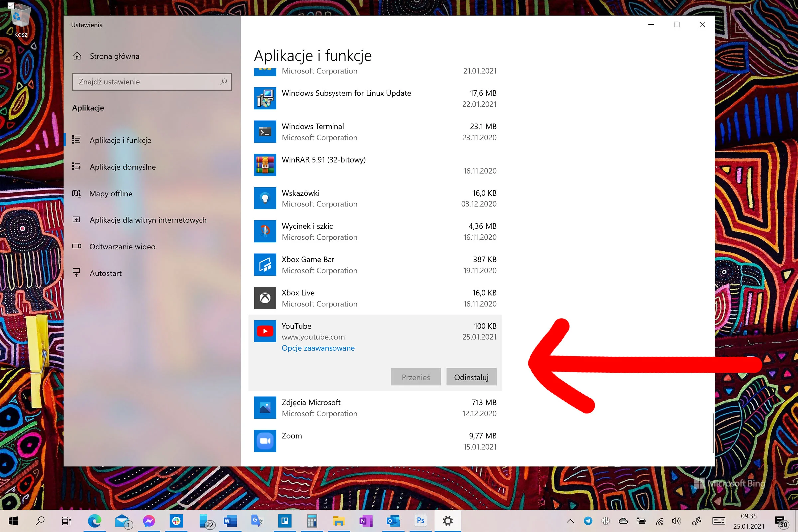Click the Xbox Game Bar icon
Screen dimensions: 798x532
pos(265,265)
